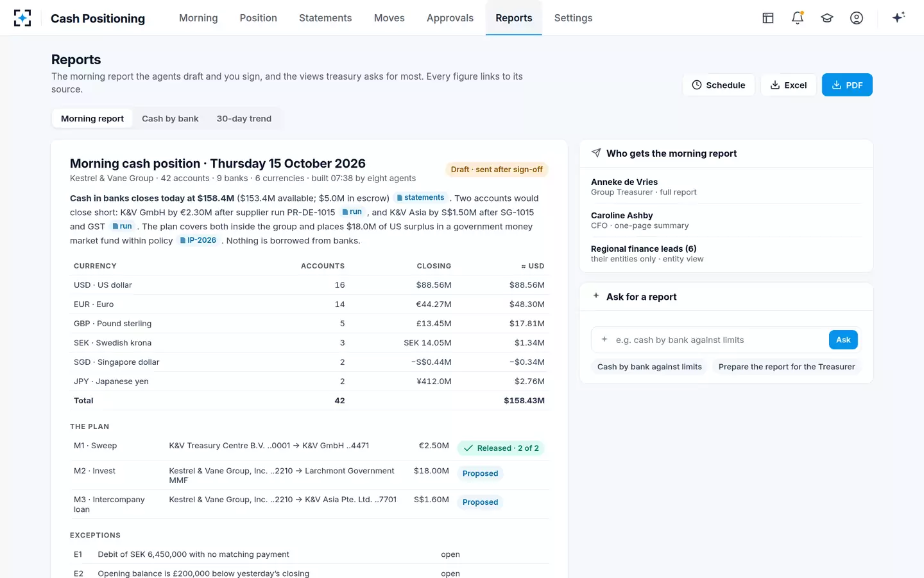Select the Prepare the report for the Treasurer suggestion
Screen dimensions: 924x578
[x=787, y=367]
